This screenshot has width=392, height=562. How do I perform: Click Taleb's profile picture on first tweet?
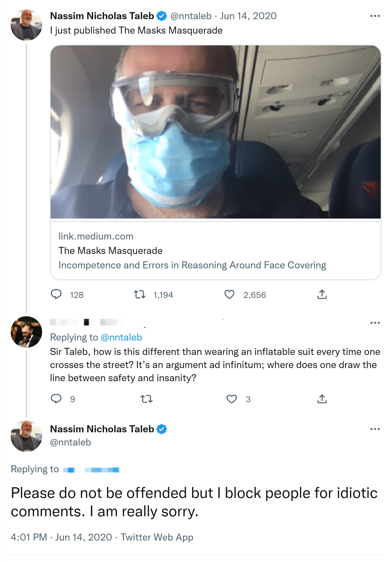[26, 25]
